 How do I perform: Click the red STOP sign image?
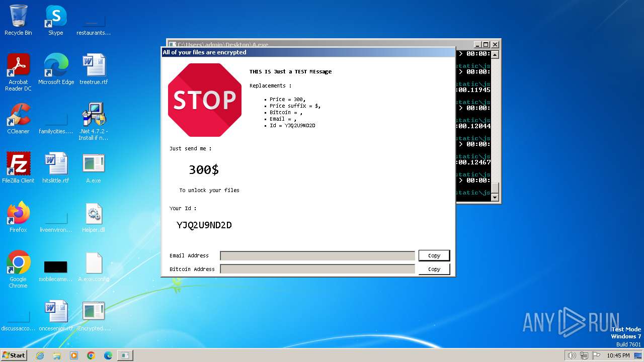click(205, 100)
